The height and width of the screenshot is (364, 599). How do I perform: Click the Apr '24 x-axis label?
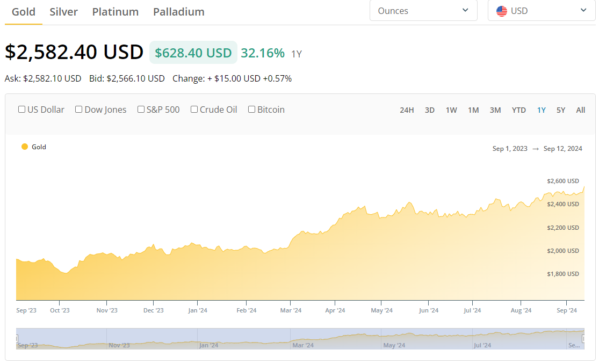coord(335,310)
